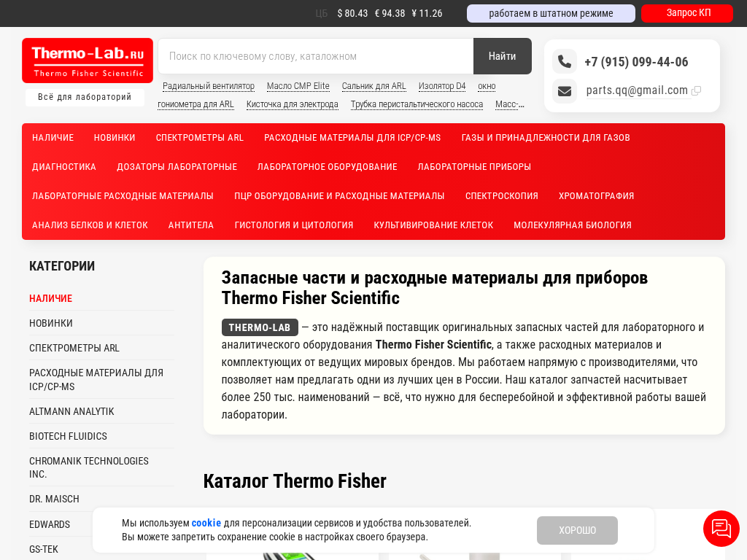
Task: Click the Каталог Thermo Fisher heading
Action: click(295, 481)
